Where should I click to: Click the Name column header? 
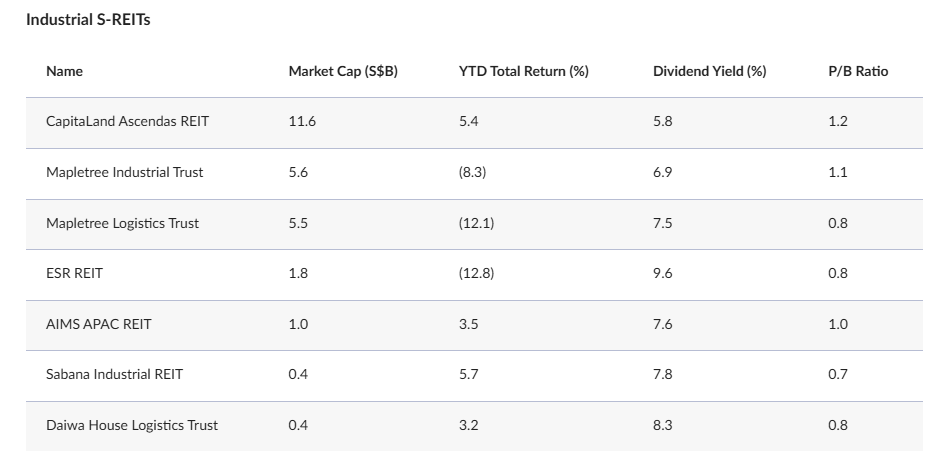[x=64, y=72]
